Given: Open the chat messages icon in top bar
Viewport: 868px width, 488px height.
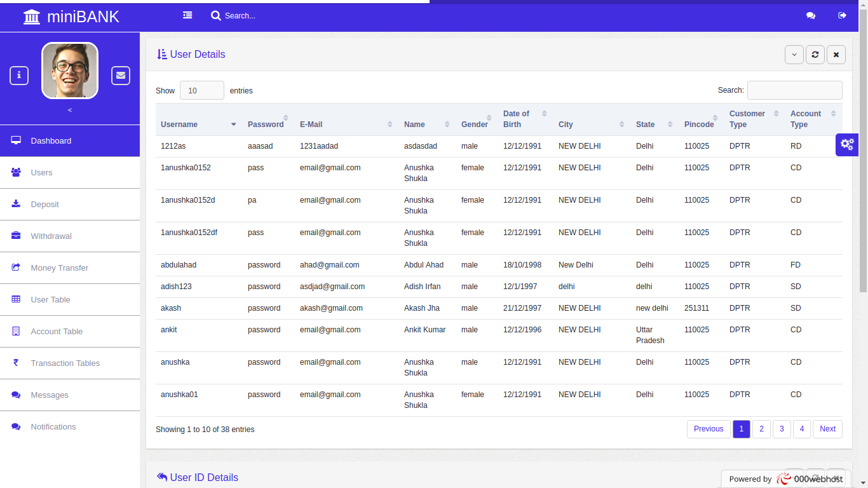Looking at the screenshot, I should click(x=811, y=16).
